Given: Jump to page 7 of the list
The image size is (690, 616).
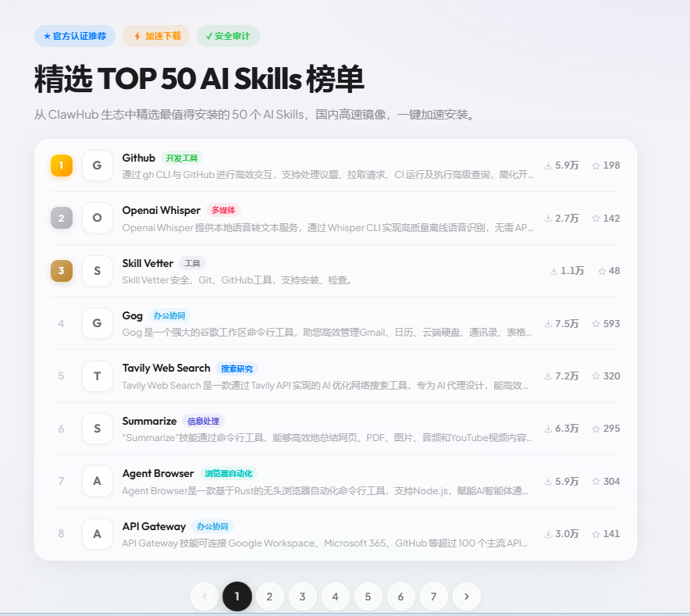Looking at the screenshot, I should point(434,596).
